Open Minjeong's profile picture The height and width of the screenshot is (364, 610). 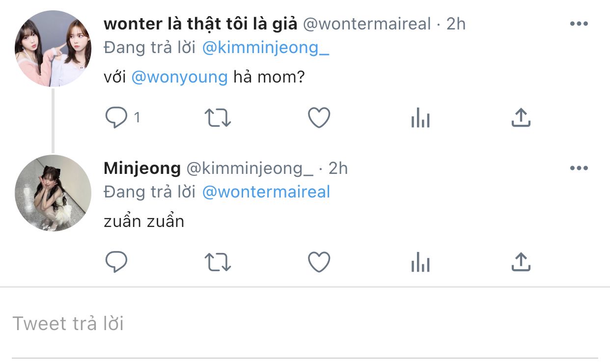[53, 193]
